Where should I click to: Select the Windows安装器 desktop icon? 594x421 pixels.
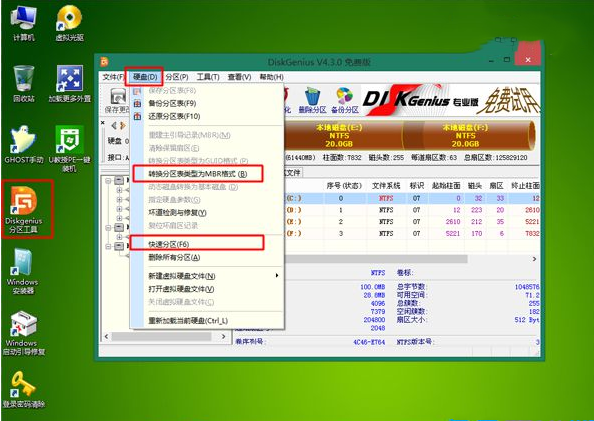point(23,271)
